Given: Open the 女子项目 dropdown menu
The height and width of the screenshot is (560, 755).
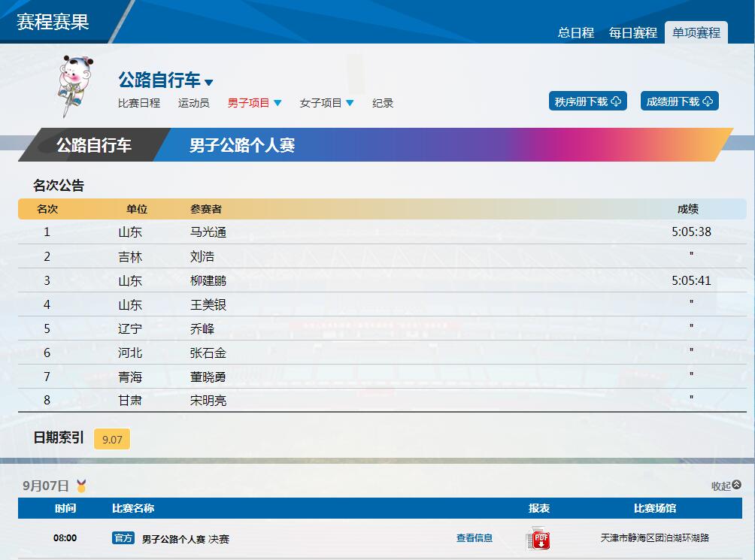Looking at the screenshot, I should click(x=327, y=103).
